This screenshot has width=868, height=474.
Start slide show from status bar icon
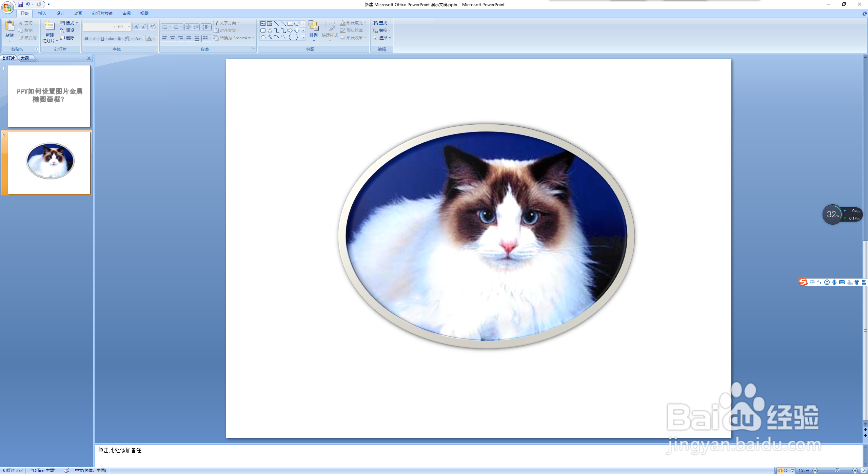793,471
